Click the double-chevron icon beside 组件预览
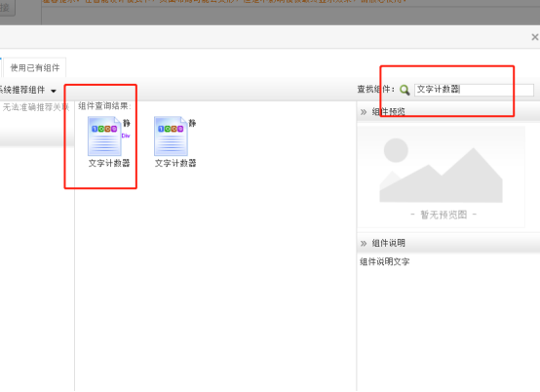540x392 pixels. click(x=364, y=111)
